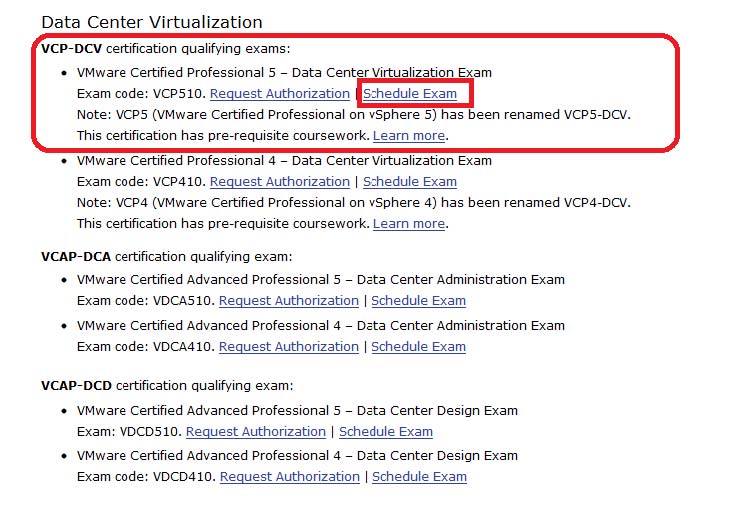Screen dimensions: 744x526
Task: Open Learn more under the VCP5-DCV note
Action: pyautogui.click(x=409, y=136)
